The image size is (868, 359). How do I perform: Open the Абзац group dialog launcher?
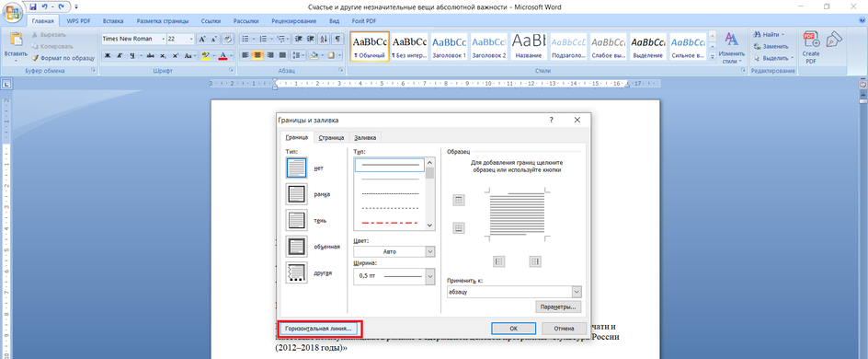pos(341,71)
